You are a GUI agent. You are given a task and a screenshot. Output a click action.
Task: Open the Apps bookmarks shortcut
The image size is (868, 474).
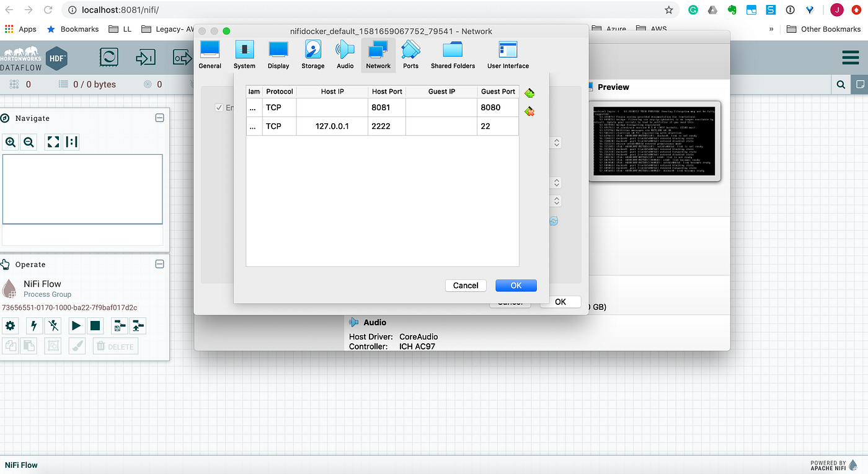click(x=20, y=29)
